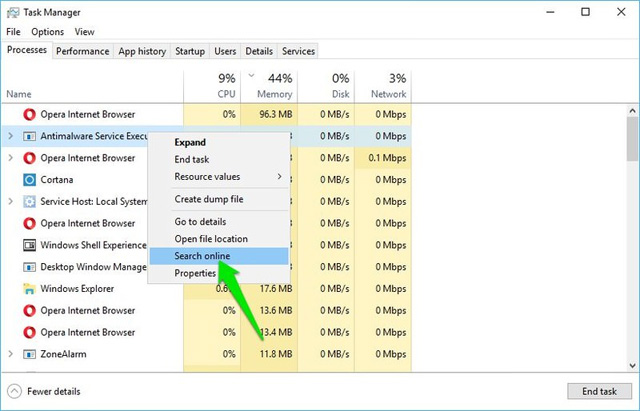Click the 11.8 MB memory value
This screenshot has width=640, height=411.
276,354
